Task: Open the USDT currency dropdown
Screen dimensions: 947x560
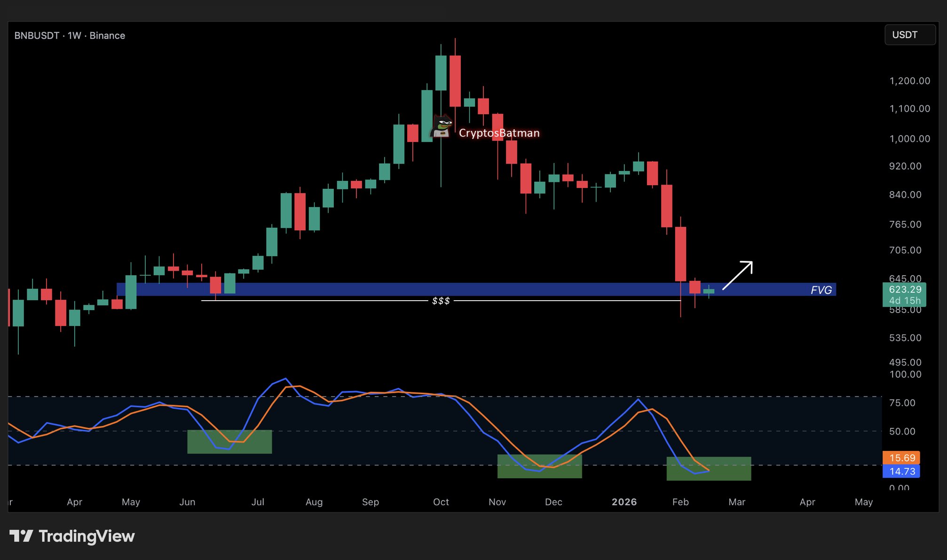Action: tap(909, 35)
